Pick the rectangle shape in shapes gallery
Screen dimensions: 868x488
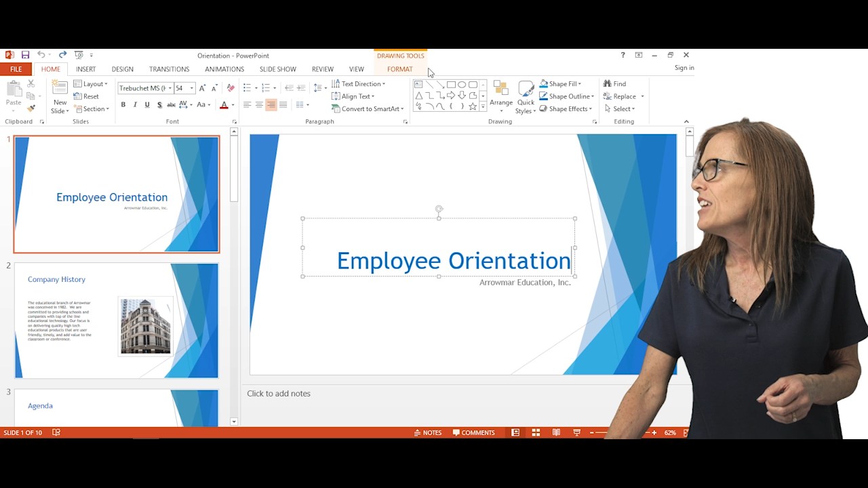click(x=451, y=85)
